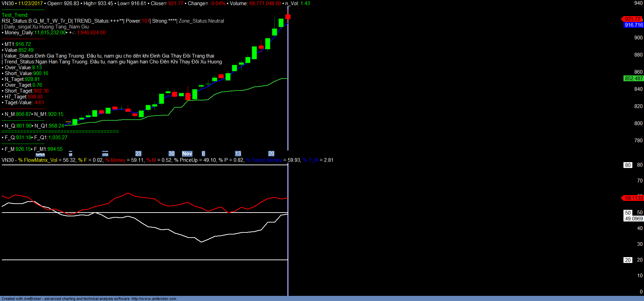Screen dimensions: 644x301
Task: Click the % FlowMatrix_Vol indicator label
Action: 38,160
